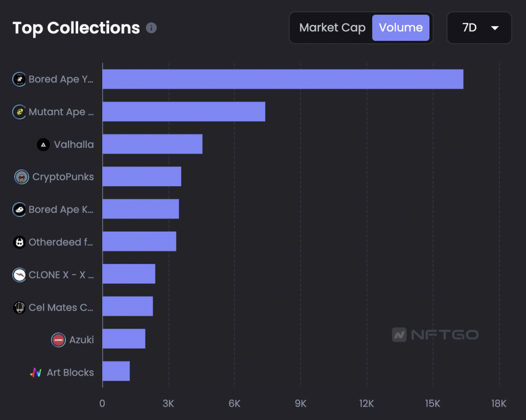The height and width of the screenshot is (420, 526).
Task: Open the Valhalla collection label
Action: point(74,144)
